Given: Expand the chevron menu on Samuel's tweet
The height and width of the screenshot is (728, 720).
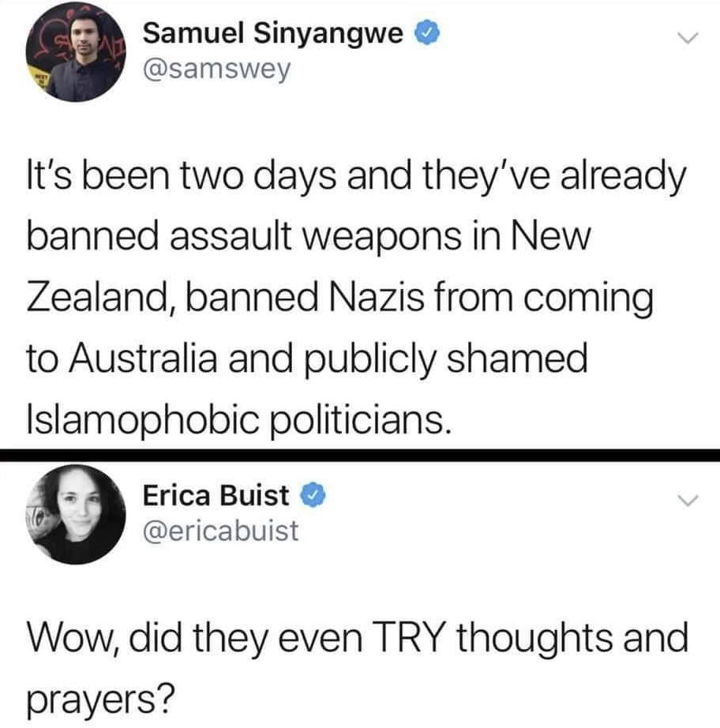Looking at the screenshot, I should [687, 38].
